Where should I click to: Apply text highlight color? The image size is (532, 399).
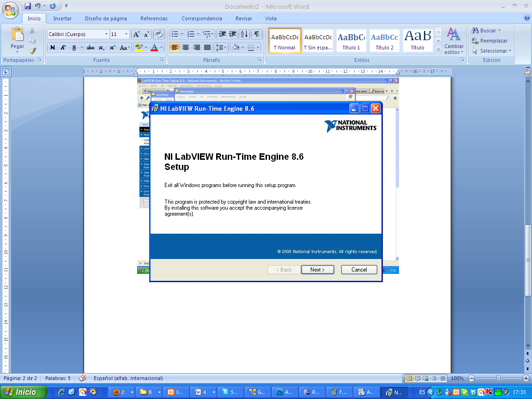click(139, 48)
